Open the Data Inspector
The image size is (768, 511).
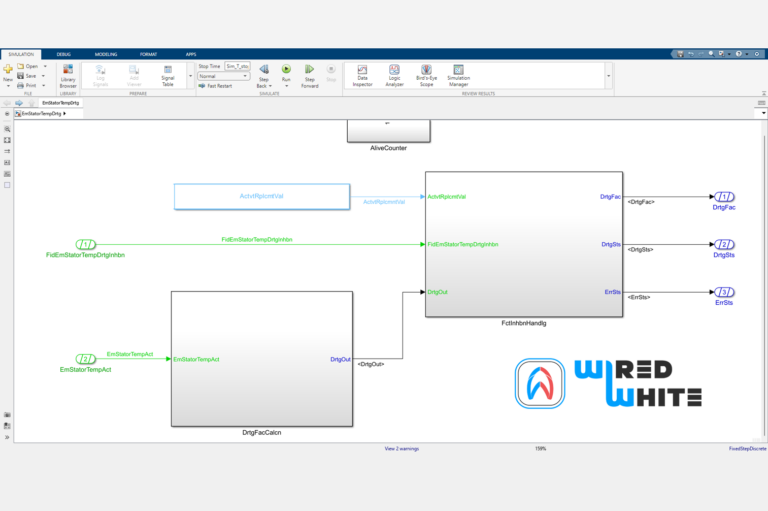tap(362, 75)
